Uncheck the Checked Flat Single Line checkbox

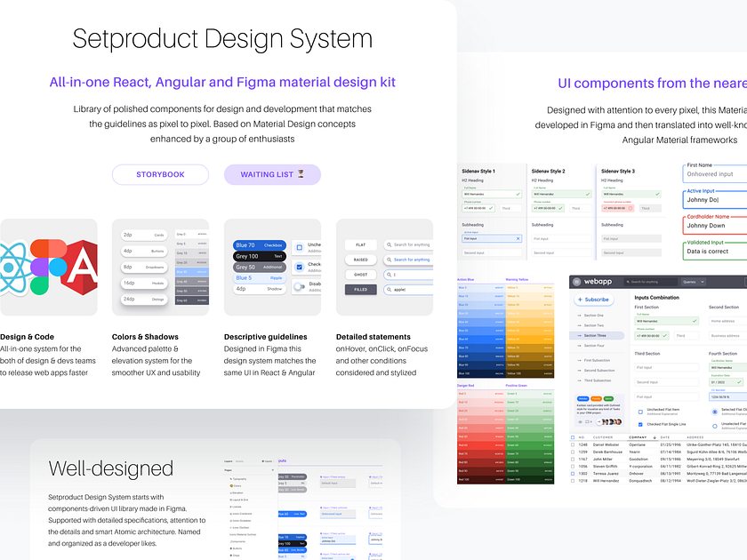[640, 424]
